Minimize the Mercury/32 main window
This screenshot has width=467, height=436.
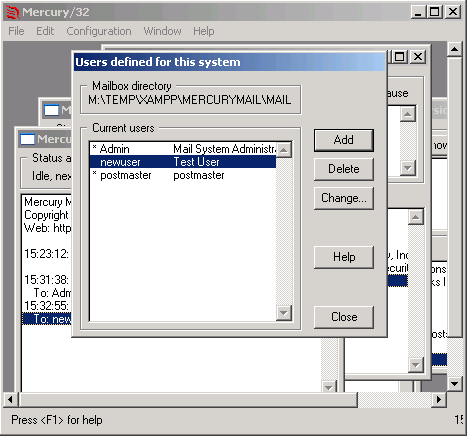[x=419, y=12]
